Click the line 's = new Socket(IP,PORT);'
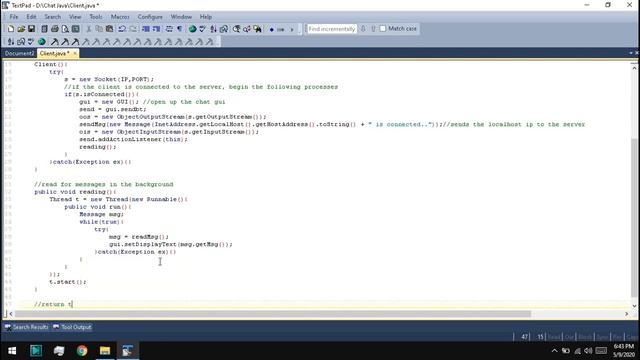The width and height of the screenshot is (640, 360). click(x=109, y=79)
